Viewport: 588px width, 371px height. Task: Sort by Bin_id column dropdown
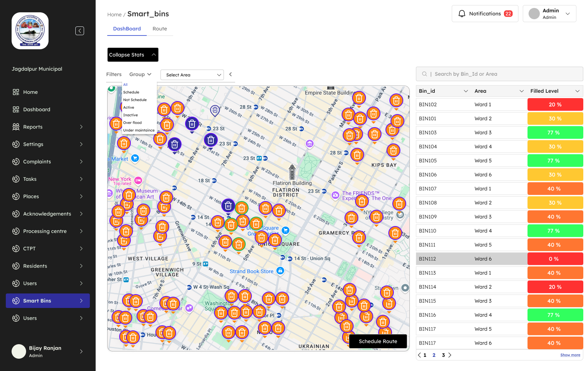pyautogui.click(x=466, y=91)
